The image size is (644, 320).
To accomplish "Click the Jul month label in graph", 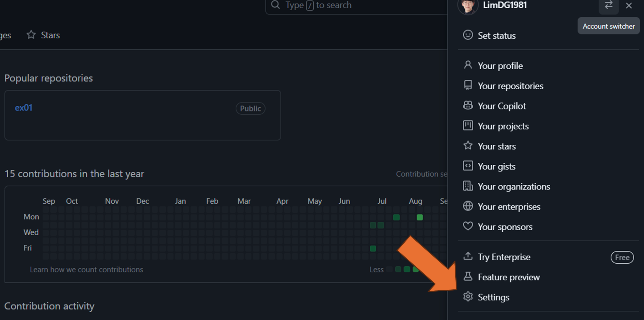I will click(382, 201).
